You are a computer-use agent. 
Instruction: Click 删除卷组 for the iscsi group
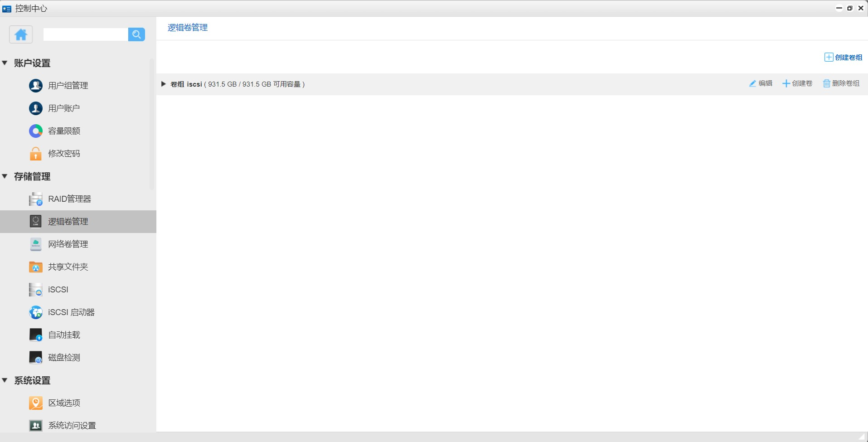(841, 83)
